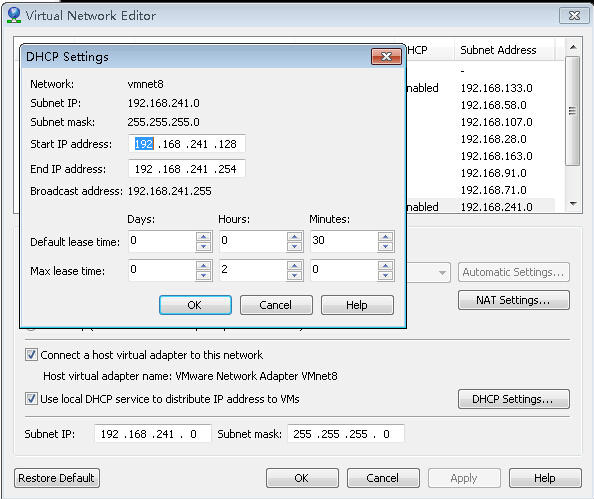The height and width of the screenshot is (499, 594).
Task: Decrease Max lease time minutes
Action: (385, 276)
